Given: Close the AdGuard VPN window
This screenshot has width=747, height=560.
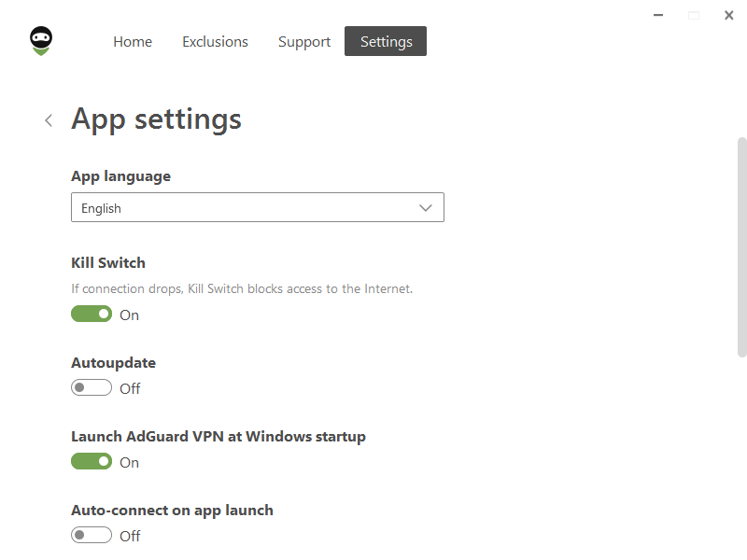Looking at the screenshot, I should click(x=728, y=15).
